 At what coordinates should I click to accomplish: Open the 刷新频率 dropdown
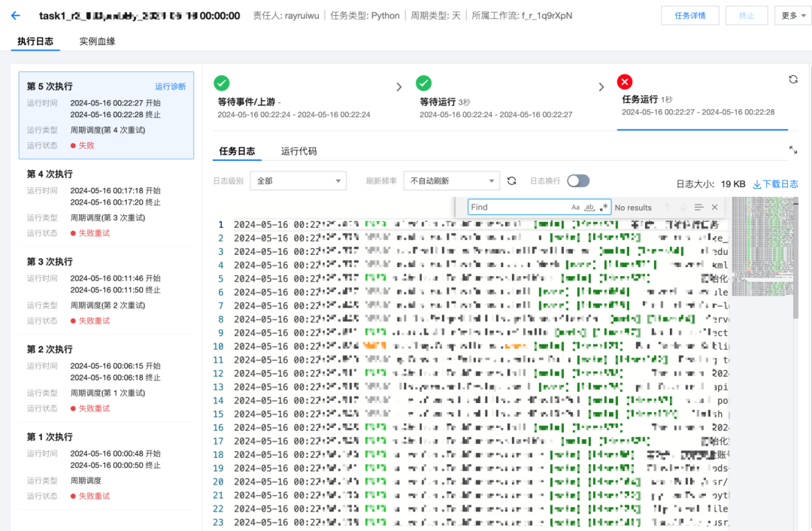click(x=452, y=181)
